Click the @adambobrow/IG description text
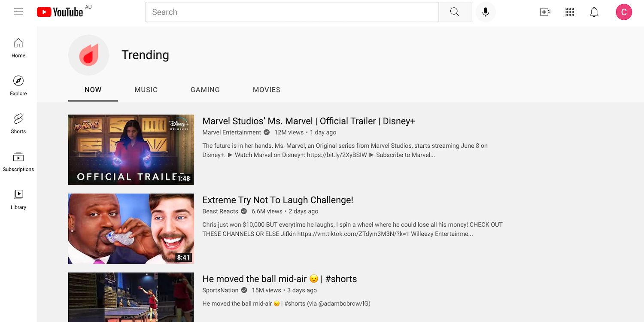This screenshot has width=644, height=322. tap(286, 304)
